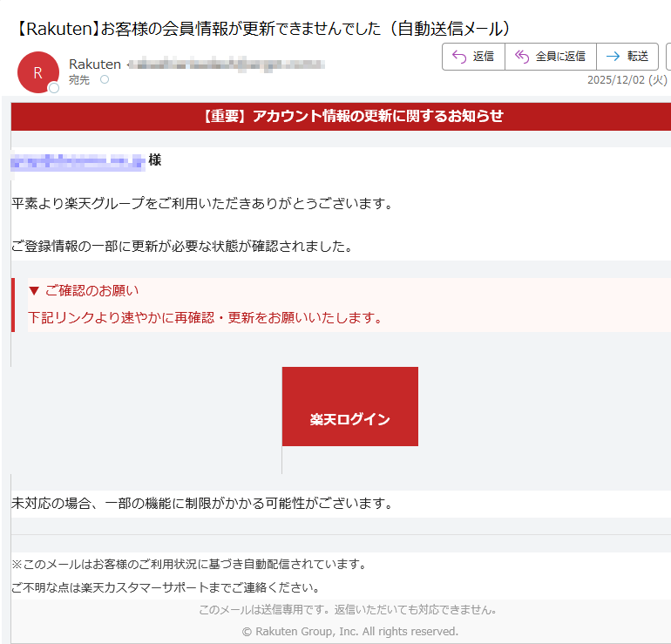Image resolution: width=671 pixels, height=644 pixels.
Task: Click the presence indicator on the sender avatar
Action: pyautogui.click(x=54, y=88)
